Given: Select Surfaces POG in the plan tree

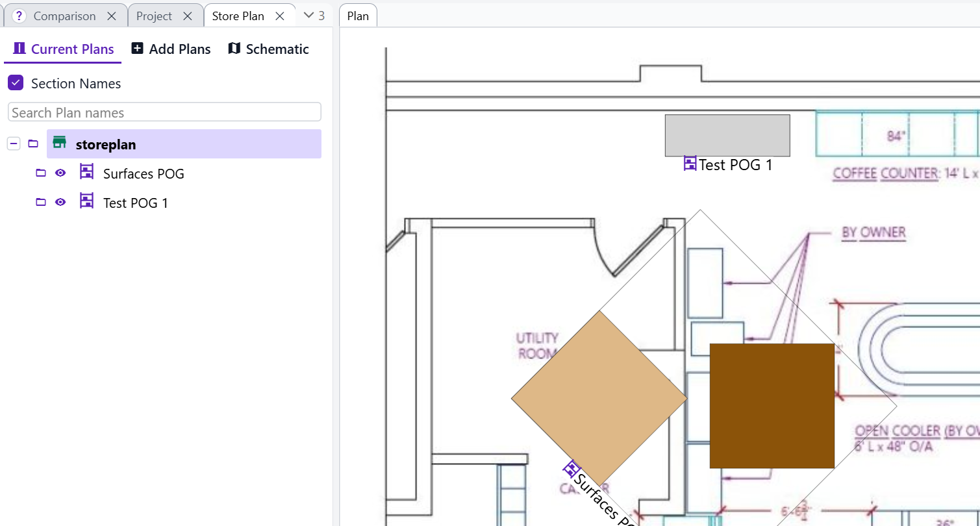Looking at the screenshot, I should (x=144, y=173).
